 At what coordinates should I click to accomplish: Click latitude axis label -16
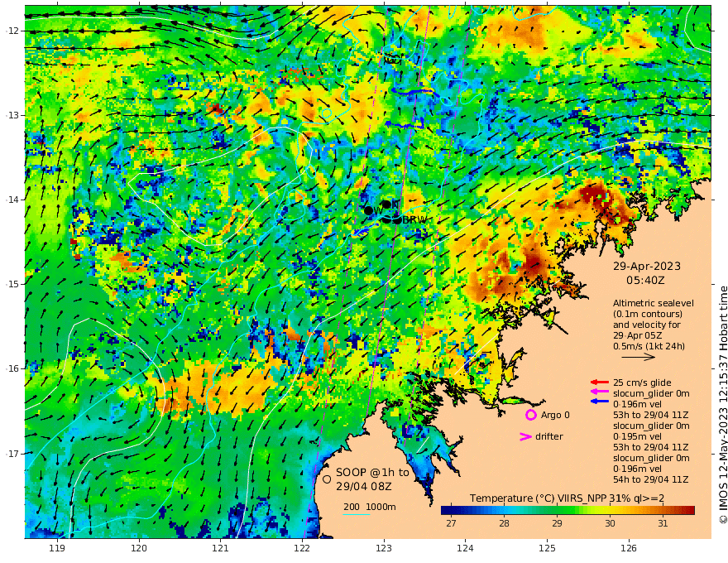tap(12, 368)
